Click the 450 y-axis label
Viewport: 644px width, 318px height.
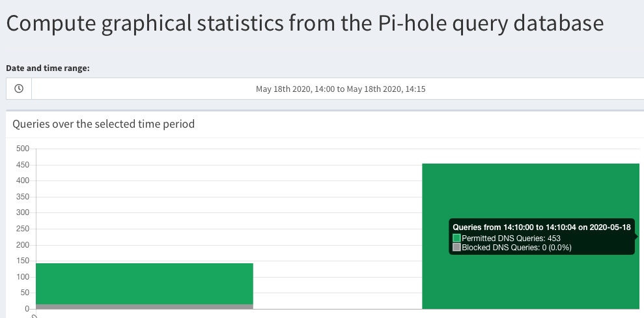pyautogui.click(x=23, y=165)
